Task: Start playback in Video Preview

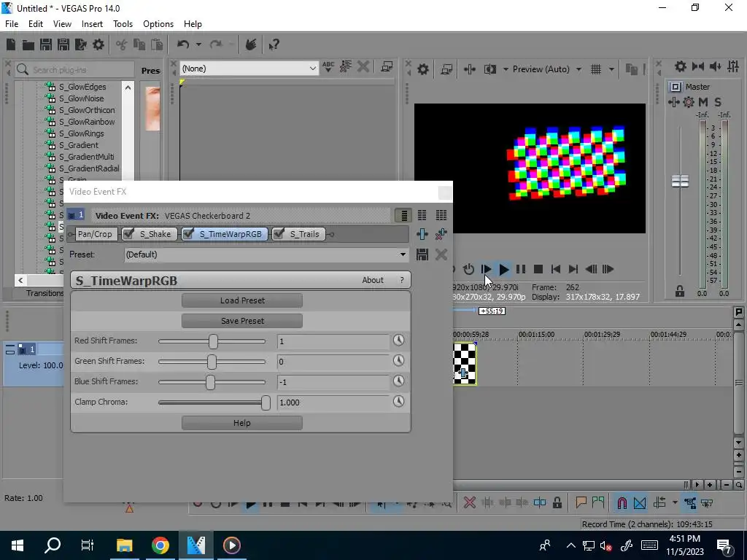Action: pos(503,270)
